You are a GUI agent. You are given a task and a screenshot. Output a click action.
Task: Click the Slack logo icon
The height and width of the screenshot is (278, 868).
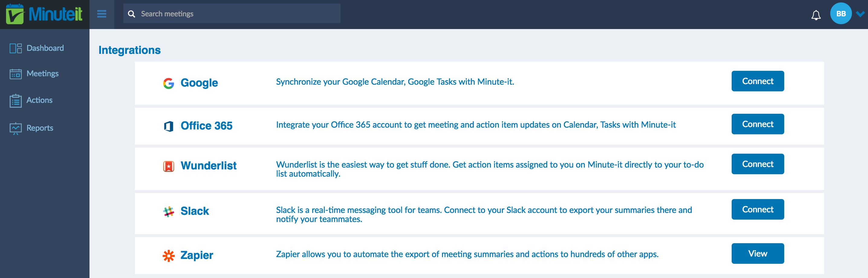click(x=168, y=211)
